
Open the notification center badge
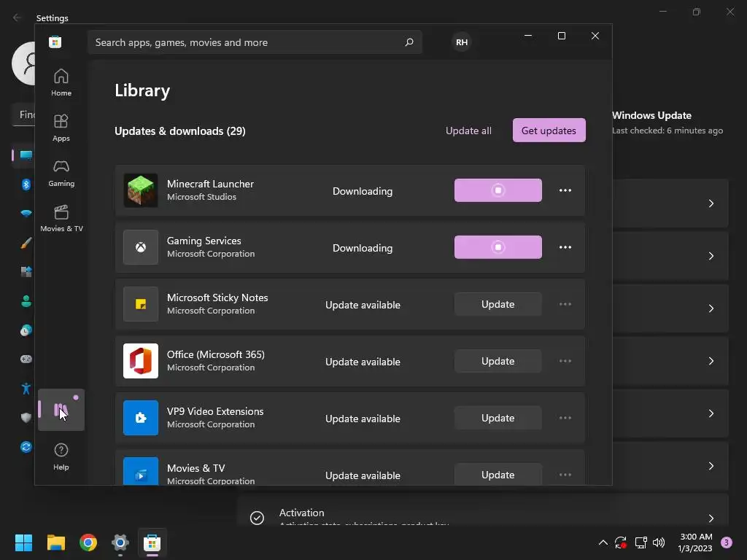tap(726, 542)
